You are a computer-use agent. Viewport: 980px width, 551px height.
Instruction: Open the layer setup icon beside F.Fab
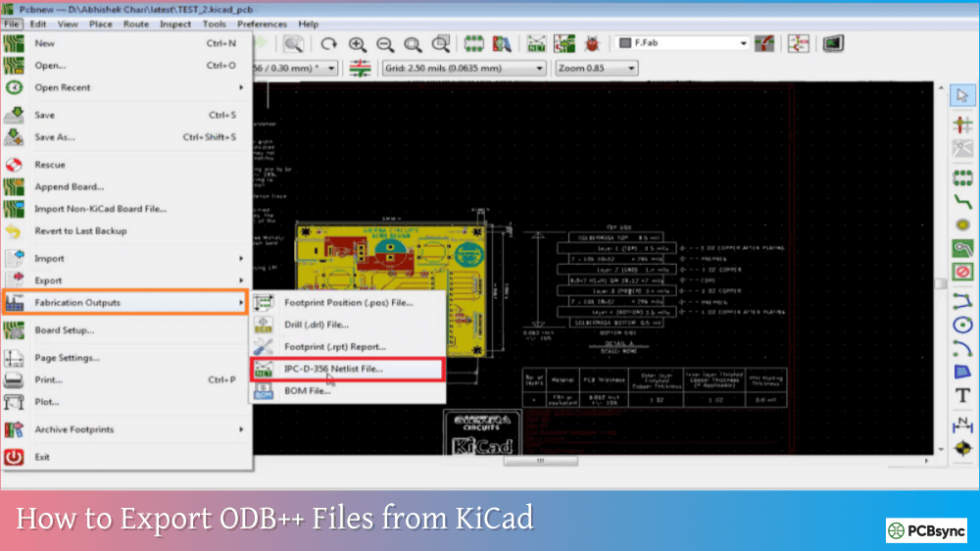pyautogui.click(x=764, y=44)
